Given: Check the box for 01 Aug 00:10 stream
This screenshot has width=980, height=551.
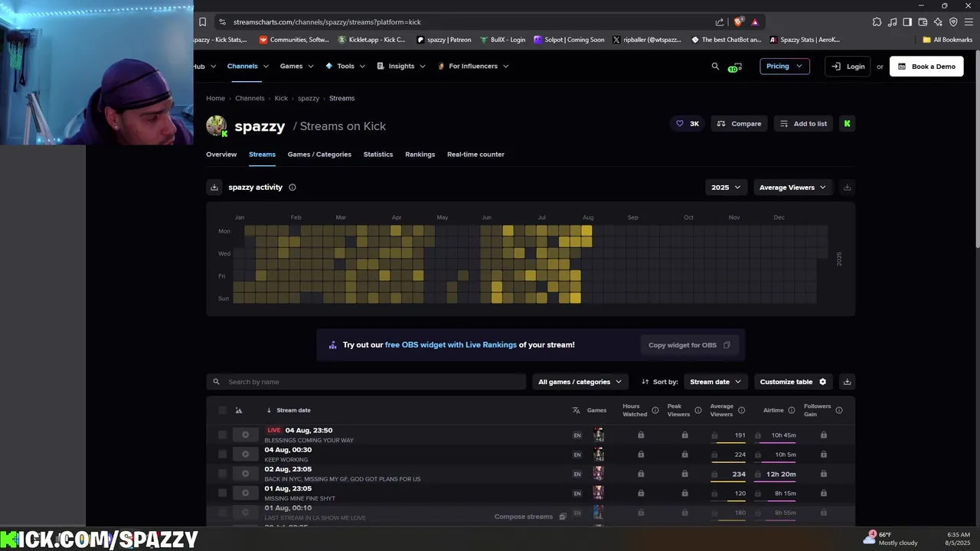Looking at the screenshot, I should [223, 513].
